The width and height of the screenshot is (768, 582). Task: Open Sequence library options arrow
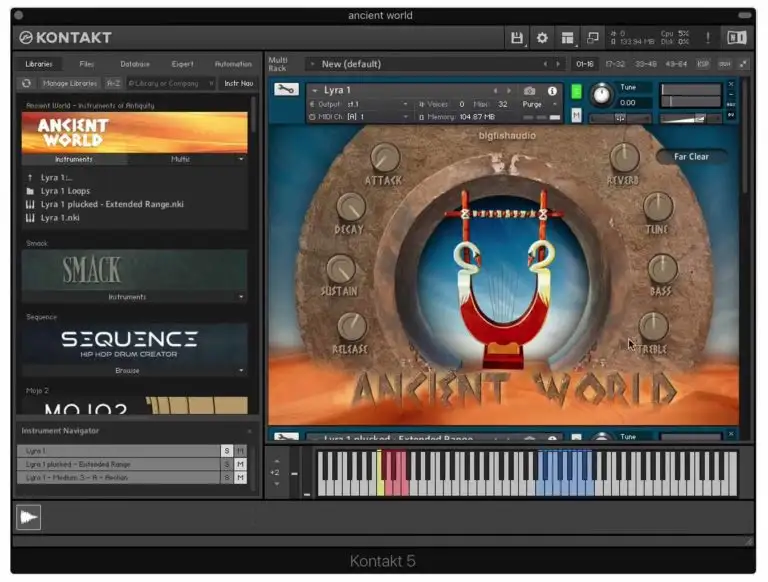(x=241, y=370)
